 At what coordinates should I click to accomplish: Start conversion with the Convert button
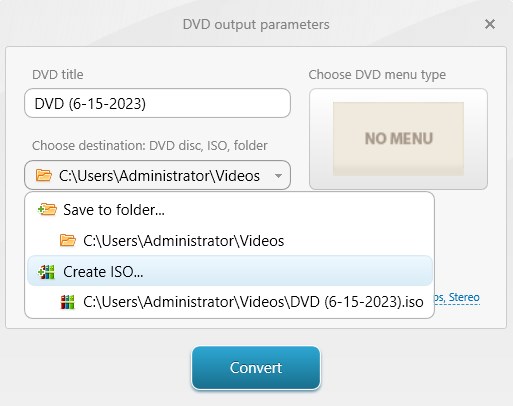click(256, 368)
